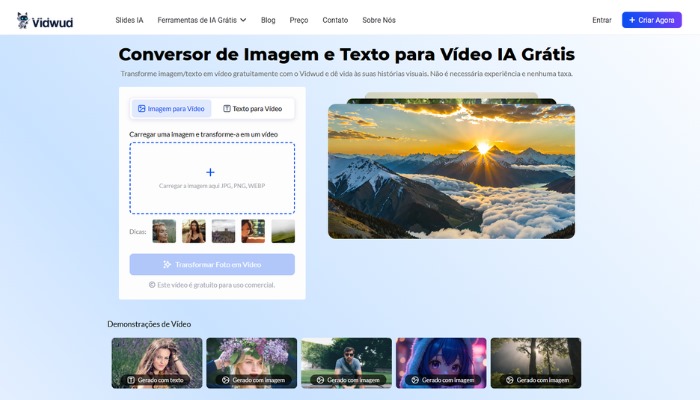Select the first sample face thumbnail in Dicas
This screenshot has height=400, width=700.
point(164,231)
